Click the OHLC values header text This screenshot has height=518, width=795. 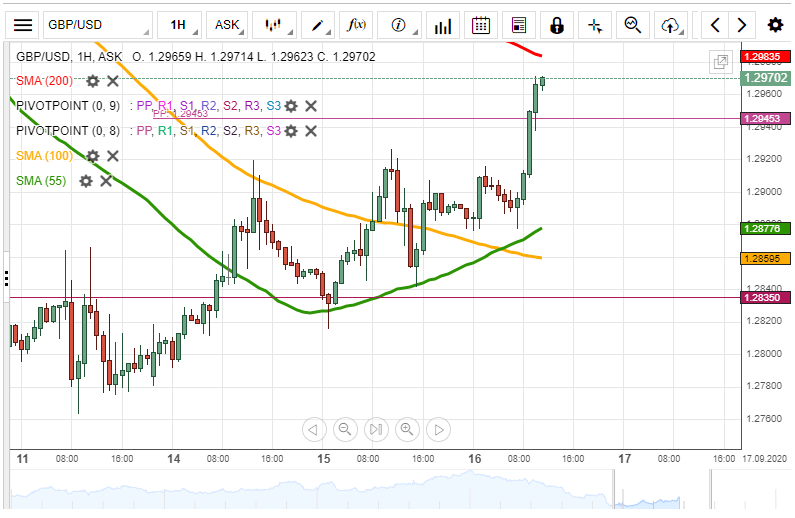(254, 57)
